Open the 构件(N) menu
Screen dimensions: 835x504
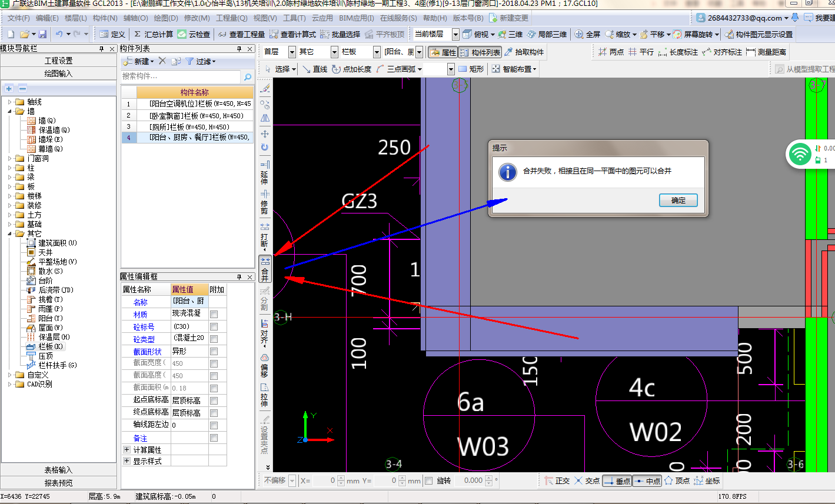tap(105, 18)
